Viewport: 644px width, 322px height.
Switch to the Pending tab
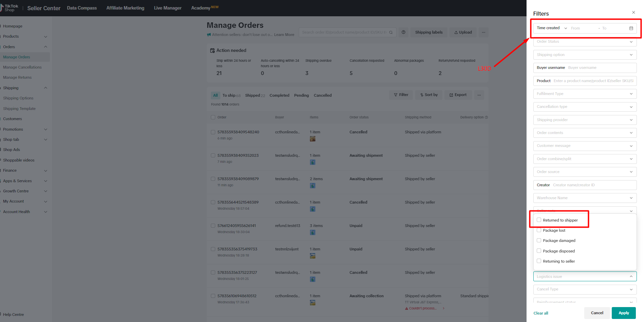click(x=301, y=95)
